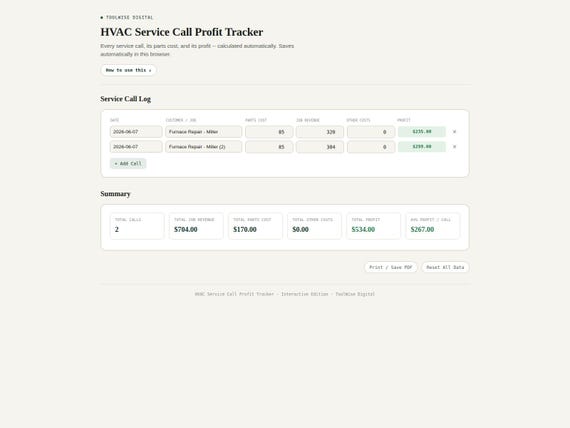Edit job revenue 384 field

(x=320, y=147)
